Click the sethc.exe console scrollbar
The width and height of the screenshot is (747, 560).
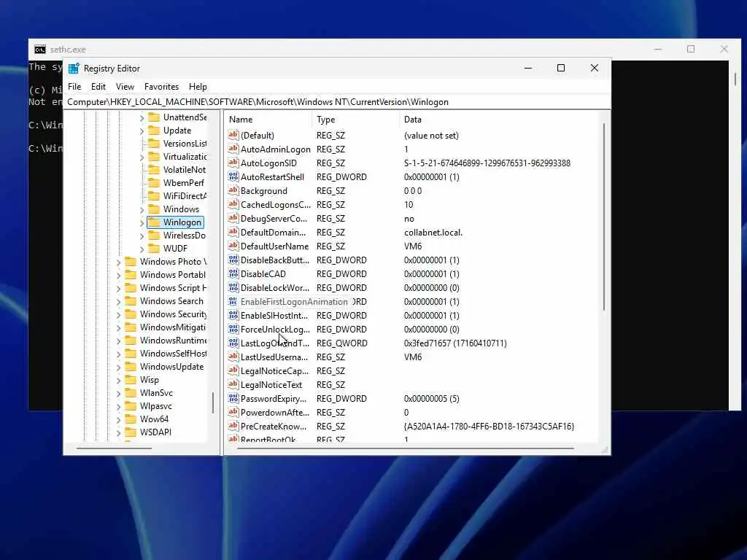pyautogui.click(x=735, y=79)
